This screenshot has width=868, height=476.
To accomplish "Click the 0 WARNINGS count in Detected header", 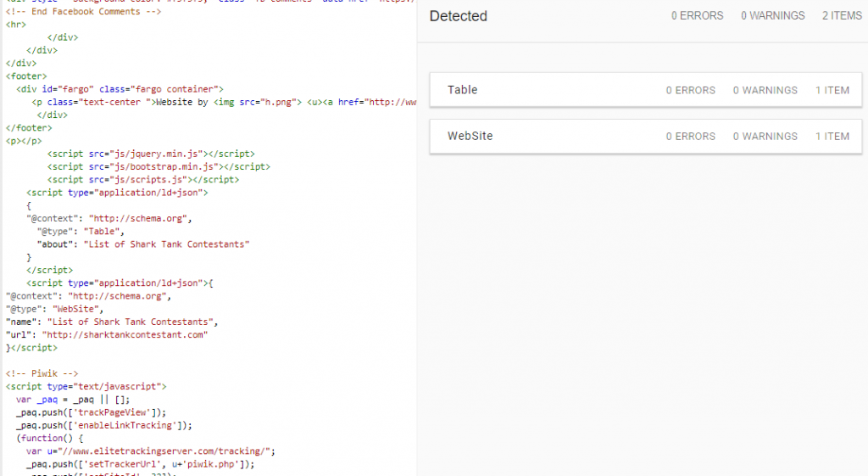I will coord(773,16).
